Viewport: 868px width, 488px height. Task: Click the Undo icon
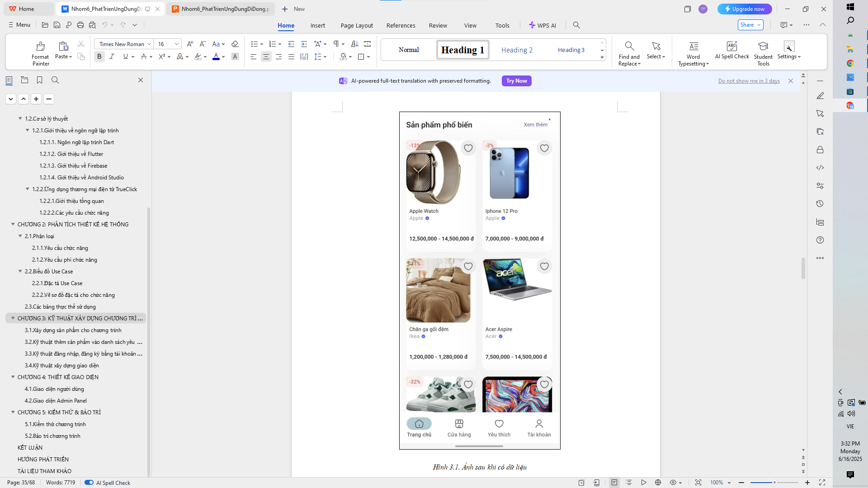(x=105, y=25)
